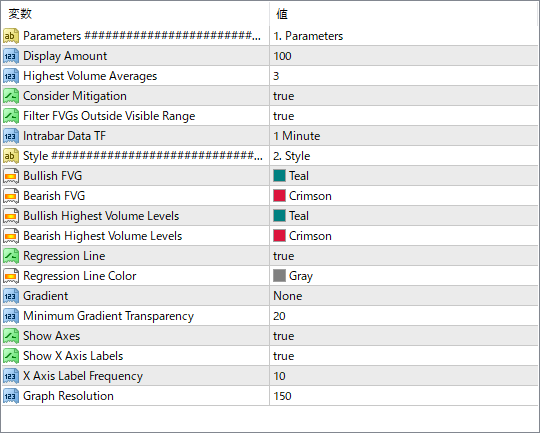Click the string-type icon beside Style row
The width and height of the screenshot is (540, 433).
pyautogui.click(x=11, y=156)
